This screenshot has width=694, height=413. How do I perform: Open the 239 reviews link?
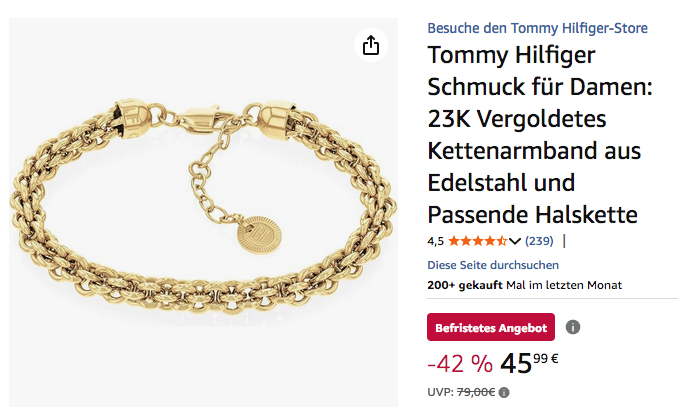[x=539, y=241]
